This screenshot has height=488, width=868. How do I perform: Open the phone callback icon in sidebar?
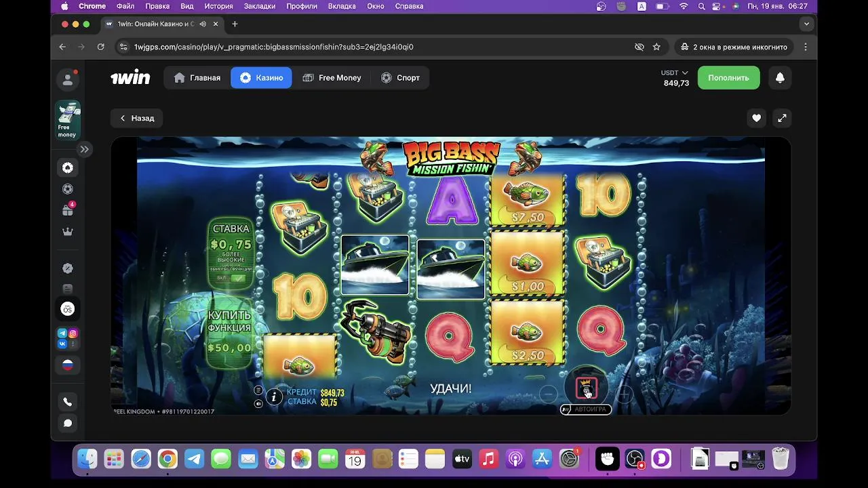click(x=68, y=402)
